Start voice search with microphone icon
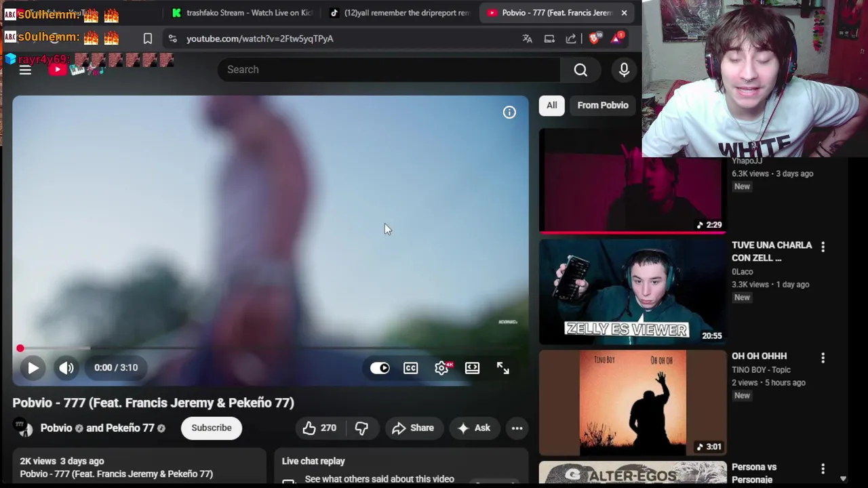This screenshot has width=868, height=488. [624, 70]
